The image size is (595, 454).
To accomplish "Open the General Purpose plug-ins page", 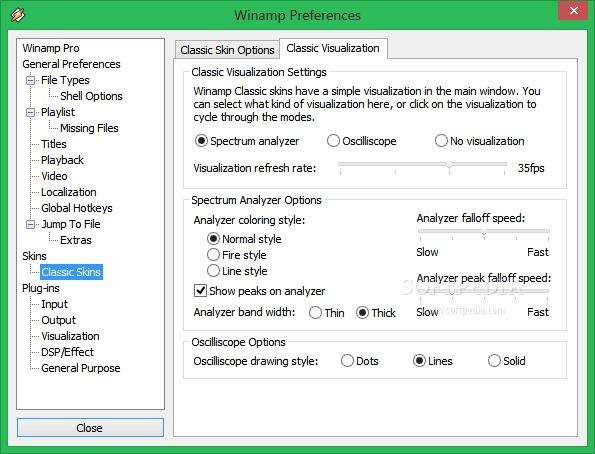I will pyautogui.click(x=80, y=368).
